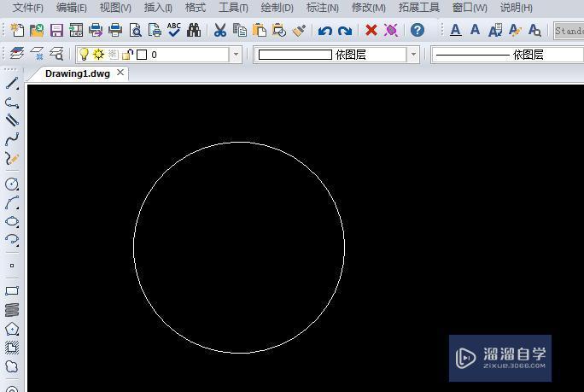Open the 说明(H) menu
The height and width of the screenshot is (392, 584).
pos(517,8)
